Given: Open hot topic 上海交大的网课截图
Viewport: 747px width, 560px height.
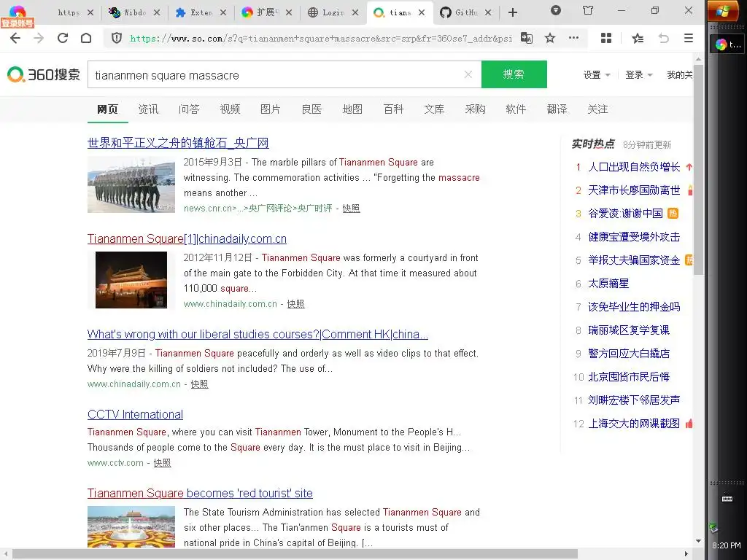Looking at the screenshot, I should coord(634,424).
